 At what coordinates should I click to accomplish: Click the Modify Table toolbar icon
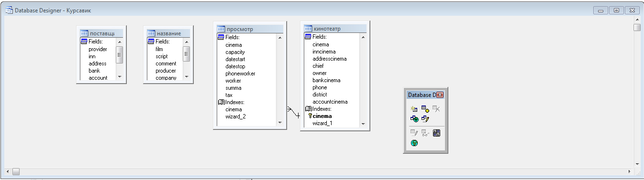click(414, 133)
